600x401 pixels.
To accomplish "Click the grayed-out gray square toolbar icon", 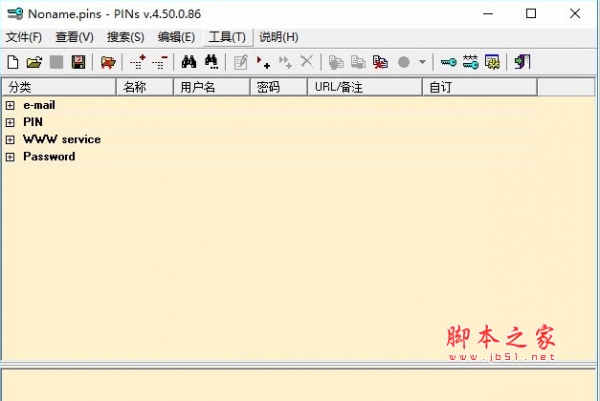I will click(x=56, y=62).
